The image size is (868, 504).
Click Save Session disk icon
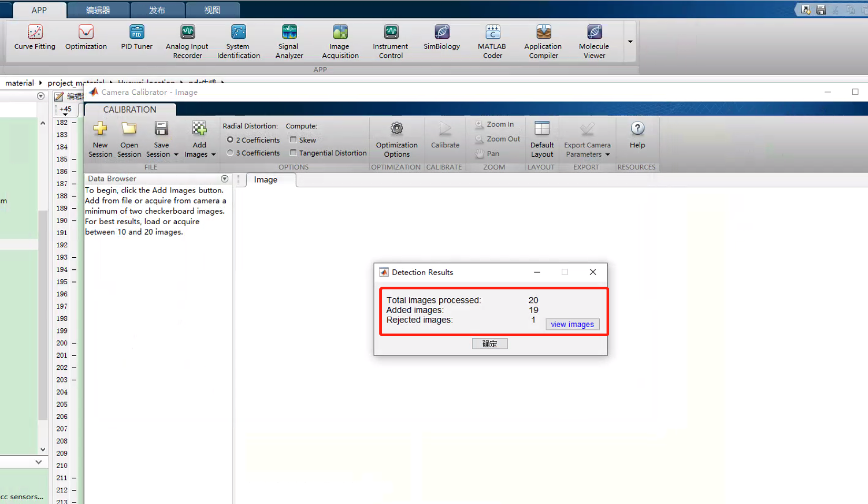[x=161, y=129]
